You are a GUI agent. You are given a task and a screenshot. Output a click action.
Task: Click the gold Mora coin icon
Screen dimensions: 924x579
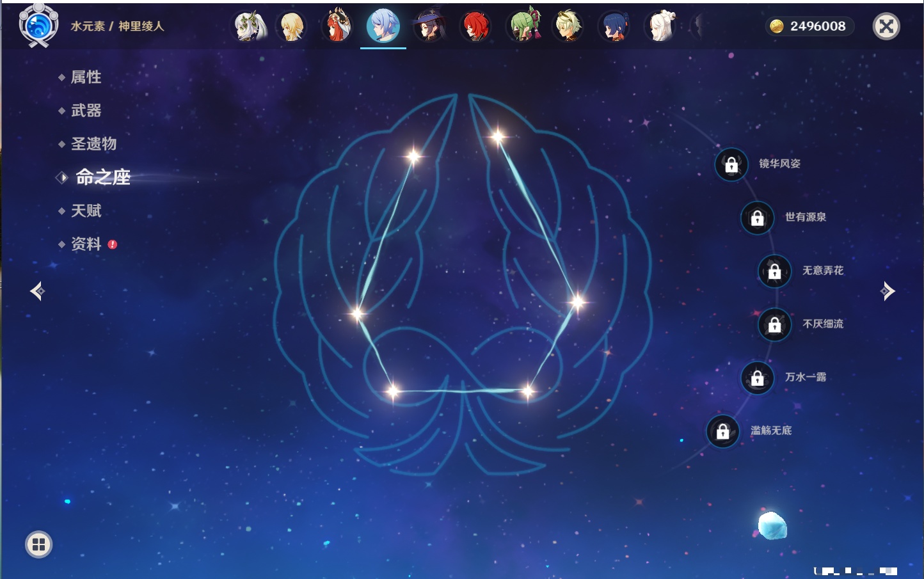(x=777, y=26)
